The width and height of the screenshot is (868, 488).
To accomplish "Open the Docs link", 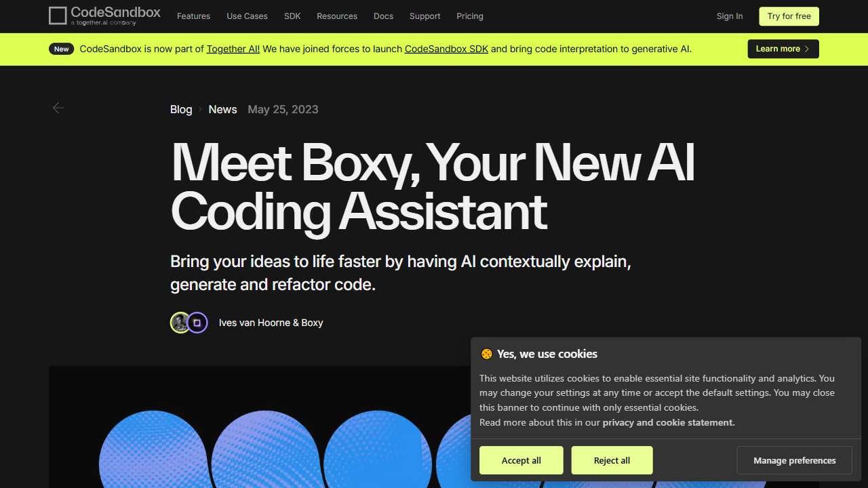I will click(x=383, y=16).
